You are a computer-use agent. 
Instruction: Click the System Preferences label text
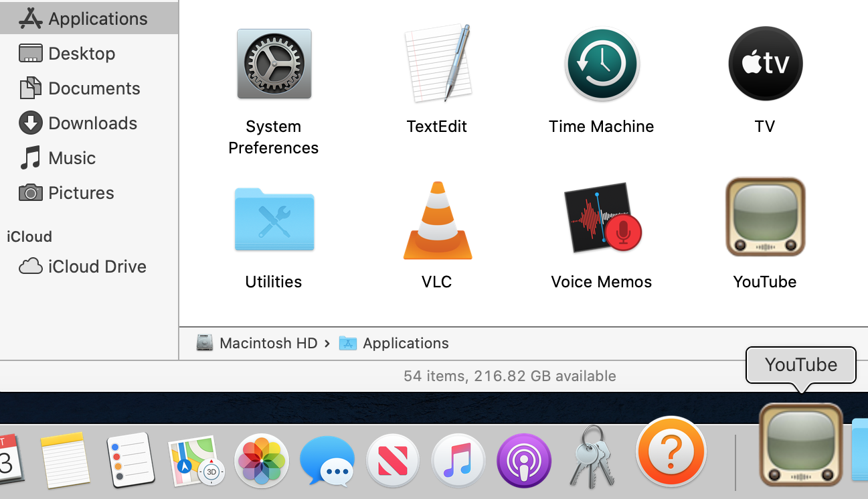tap(274, 137)
